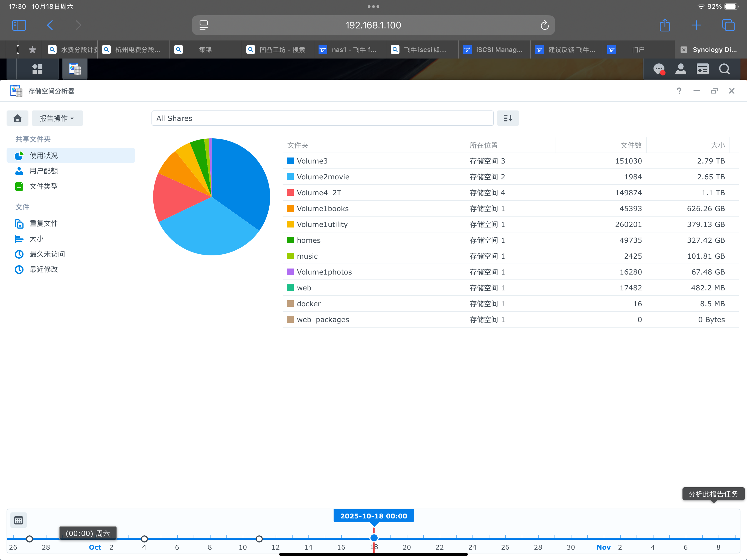Click the sort order icon button
This screenshot has width=747, height=560.
507,118
